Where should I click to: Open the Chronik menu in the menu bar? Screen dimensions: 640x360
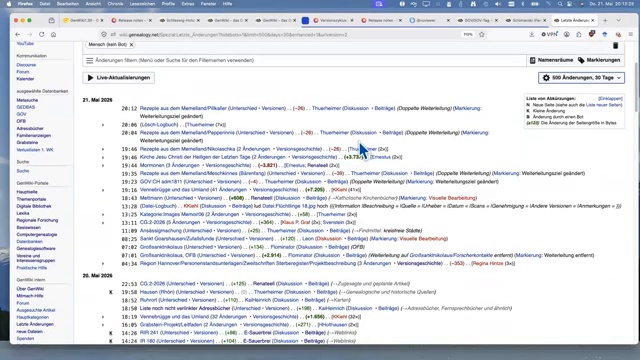tap(115, 4)
